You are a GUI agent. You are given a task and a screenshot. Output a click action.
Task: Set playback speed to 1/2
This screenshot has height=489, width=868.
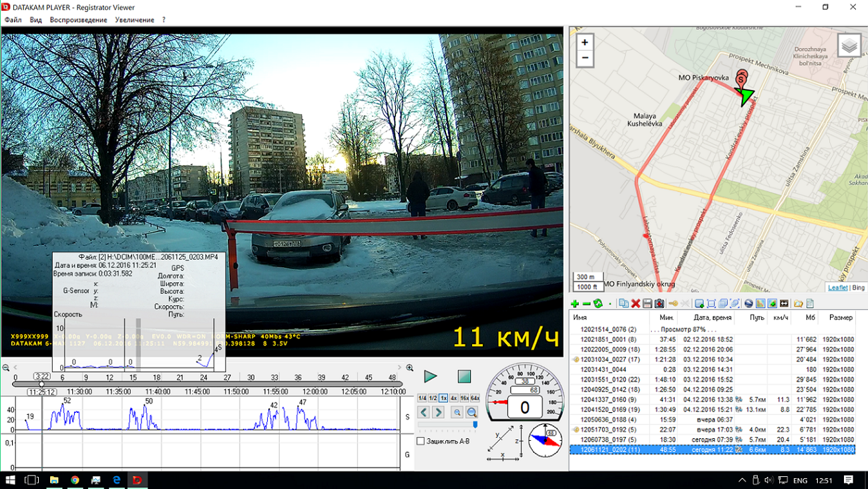tap(433, 398)
